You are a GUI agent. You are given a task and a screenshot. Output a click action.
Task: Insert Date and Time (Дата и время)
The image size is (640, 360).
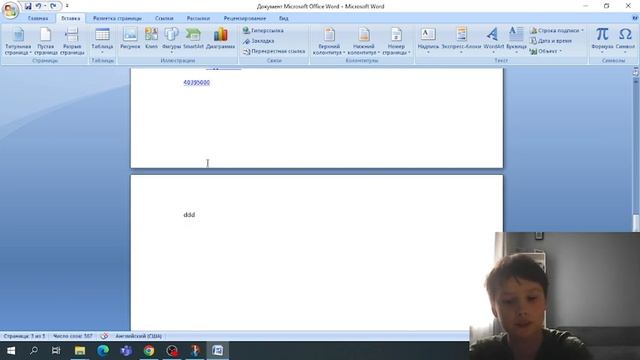pyautogui.click(x=551, y=41)
